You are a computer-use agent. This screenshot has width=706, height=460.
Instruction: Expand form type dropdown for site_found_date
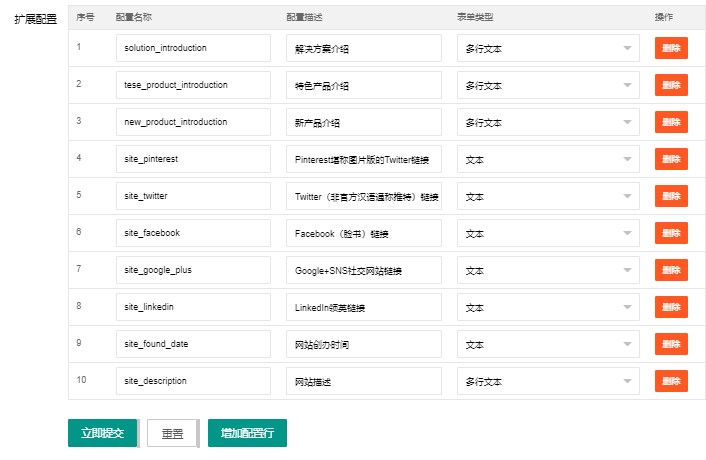click(548, 344)
